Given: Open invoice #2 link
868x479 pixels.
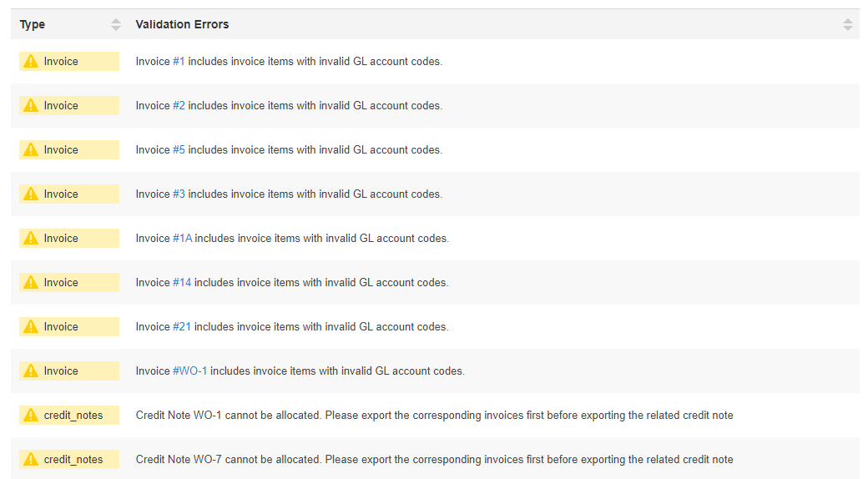Looking at the screenshot, I should [x=179, y=105].
